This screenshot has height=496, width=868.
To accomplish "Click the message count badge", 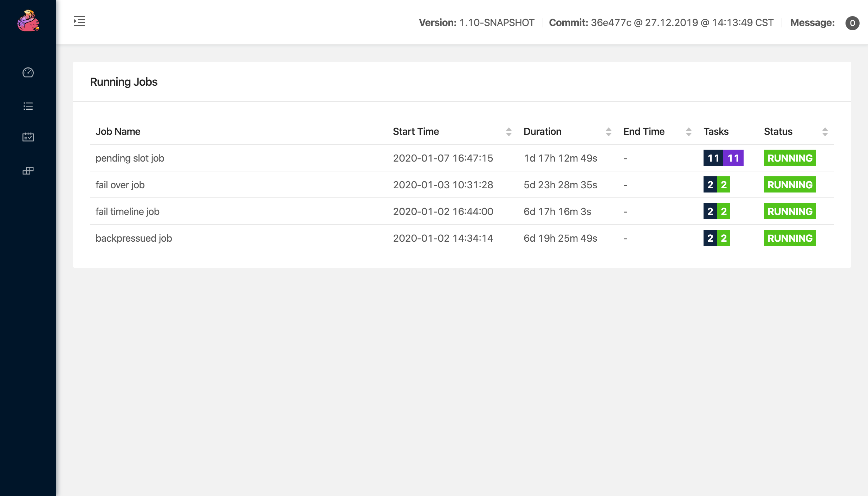I will pos(852,23).
